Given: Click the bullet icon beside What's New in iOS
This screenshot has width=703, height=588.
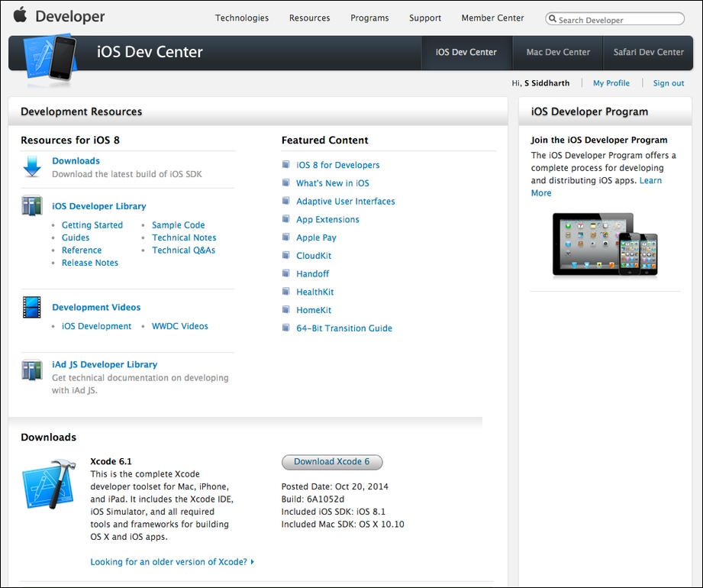Looking at the screenshot, I should coord(285,182).
